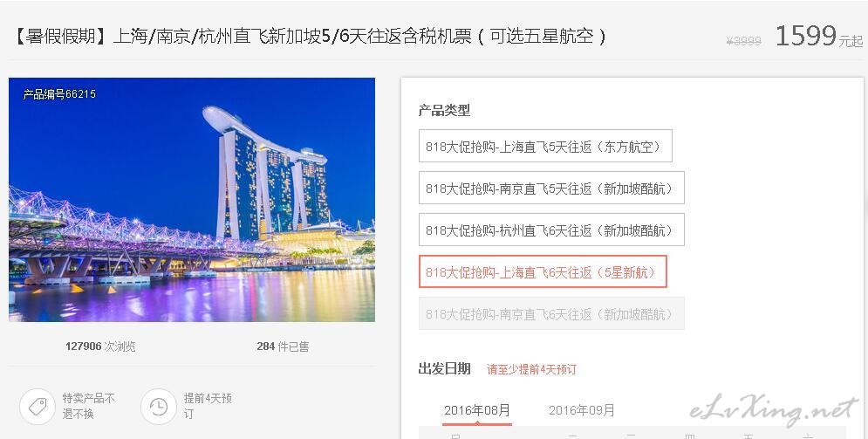This screenshot has height=439, width=868.
Task: Click the 特卖产品不退不换 notice text
Action: point(89,406)
